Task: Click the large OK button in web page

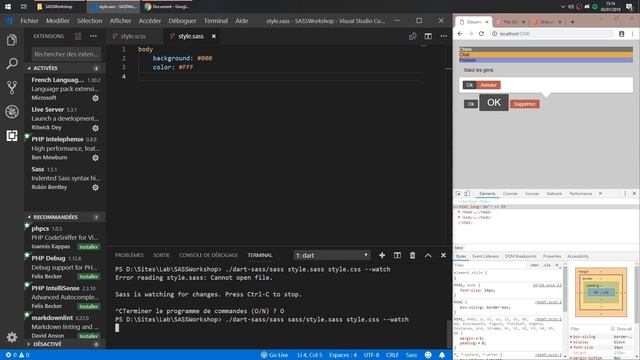Action: (x=494, y=102)
